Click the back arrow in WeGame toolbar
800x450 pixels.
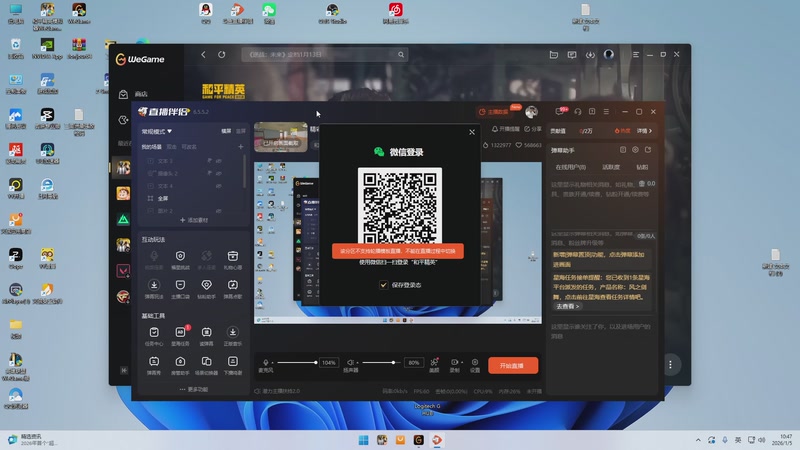click(x=203, y=55)
